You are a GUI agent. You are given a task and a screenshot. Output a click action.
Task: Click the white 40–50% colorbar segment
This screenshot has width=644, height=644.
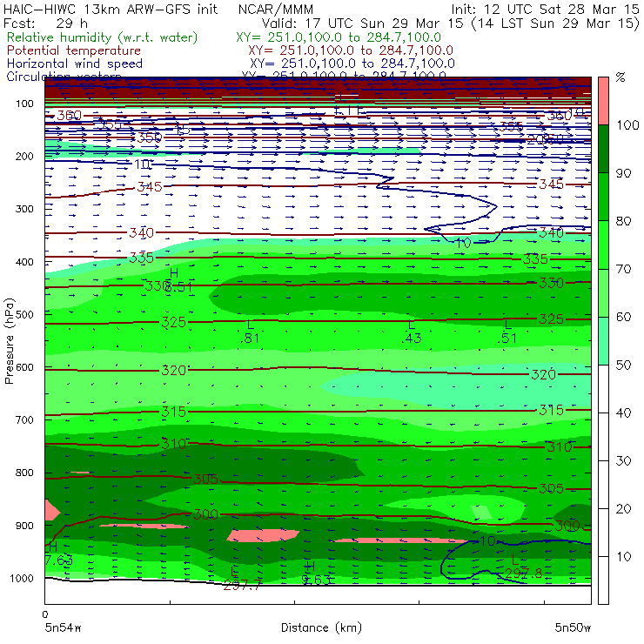pos(603,389)
